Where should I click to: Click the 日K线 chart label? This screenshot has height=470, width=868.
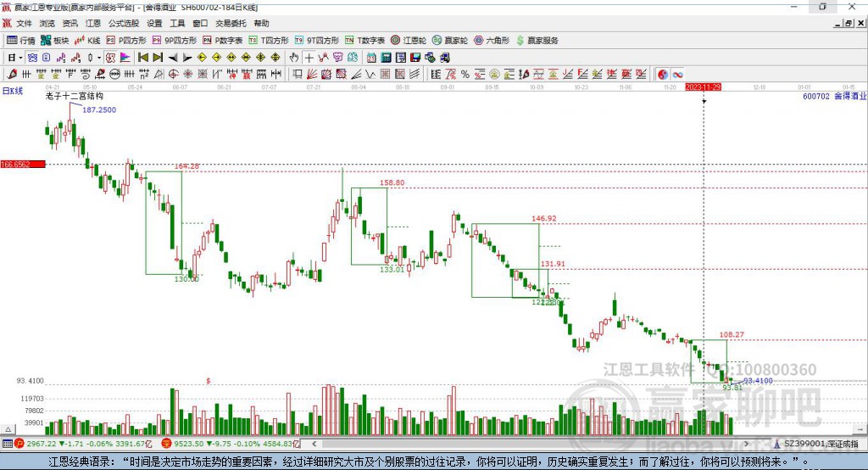13,91
